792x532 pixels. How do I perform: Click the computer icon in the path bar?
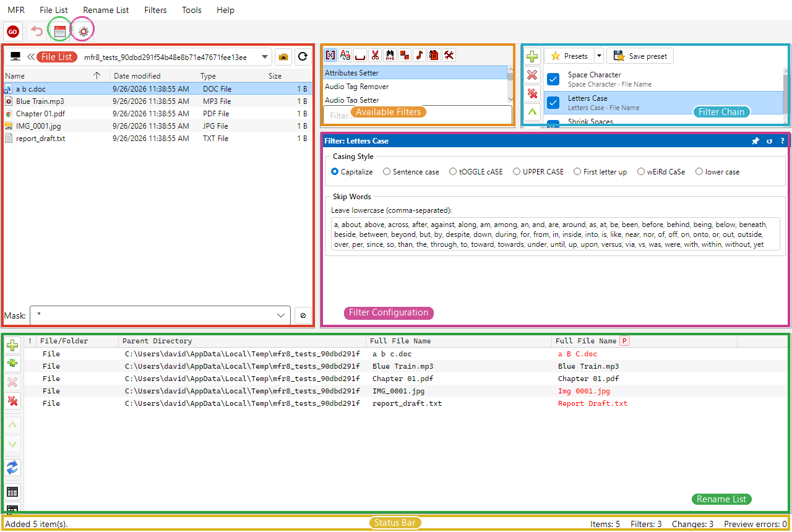point(15,57)
